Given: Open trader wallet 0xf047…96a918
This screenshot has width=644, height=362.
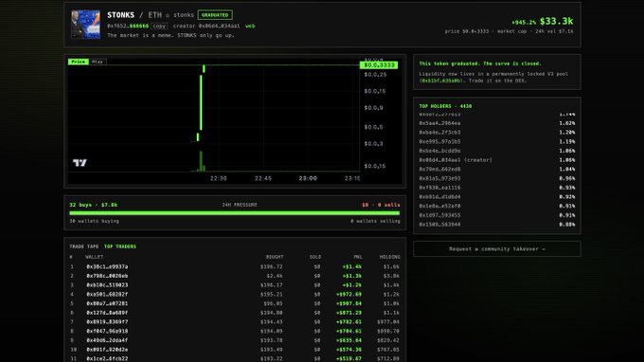Looking at the screenshot, I should (x=107, y=331).
